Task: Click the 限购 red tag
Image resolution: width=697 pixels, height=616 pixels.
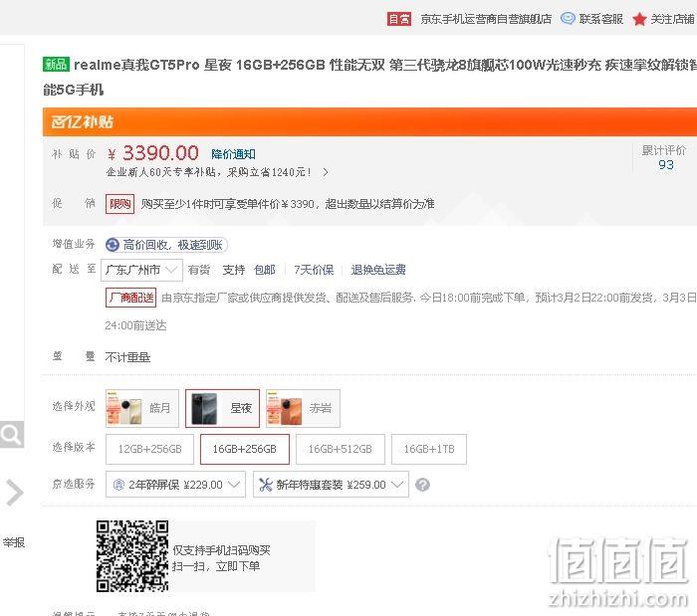Action: pyautogui.click(x=120, y=204)
